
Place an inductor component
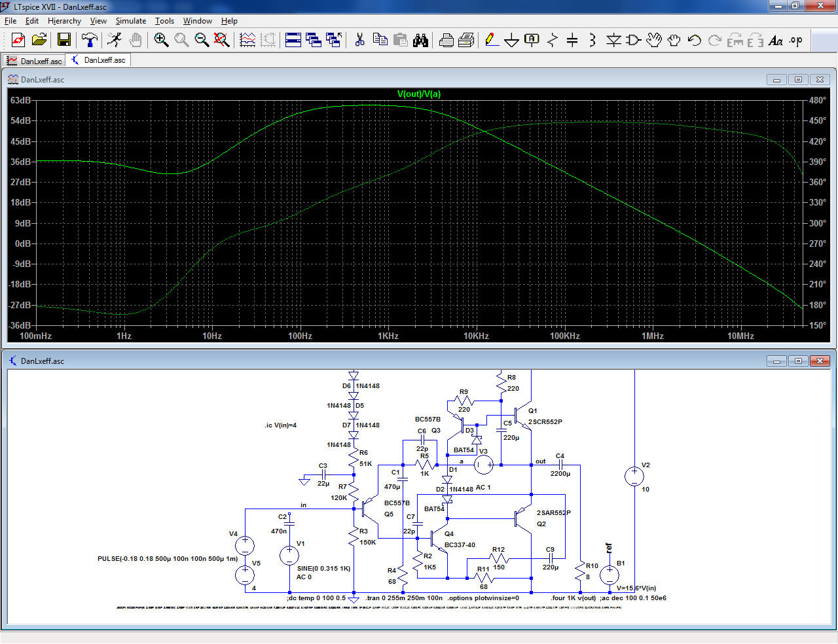coord(592,41)
